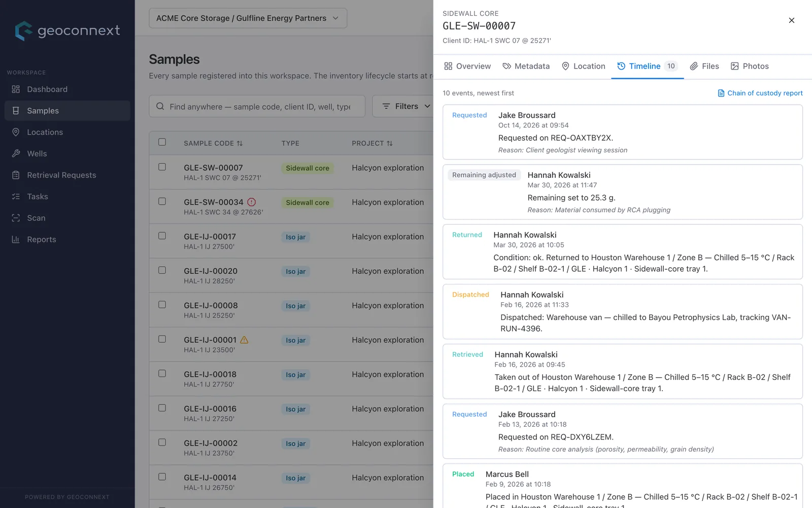Image resolution: width=812 pixels, height=508 pixels.
Task: Check the GLE-IJ-00020 row checkbox
Action: (x=162, y=270)
